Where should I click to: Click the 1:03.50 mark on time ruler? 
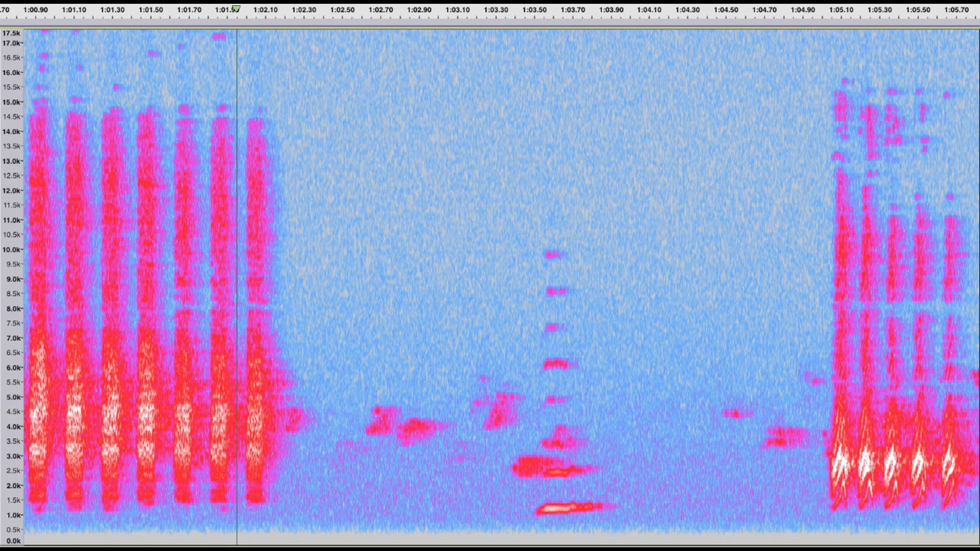click(534, 10)
